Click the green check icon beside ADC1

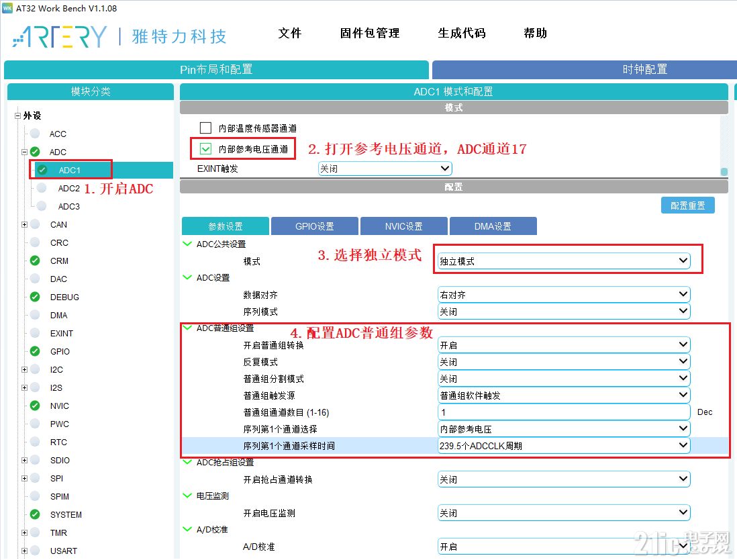42,170
